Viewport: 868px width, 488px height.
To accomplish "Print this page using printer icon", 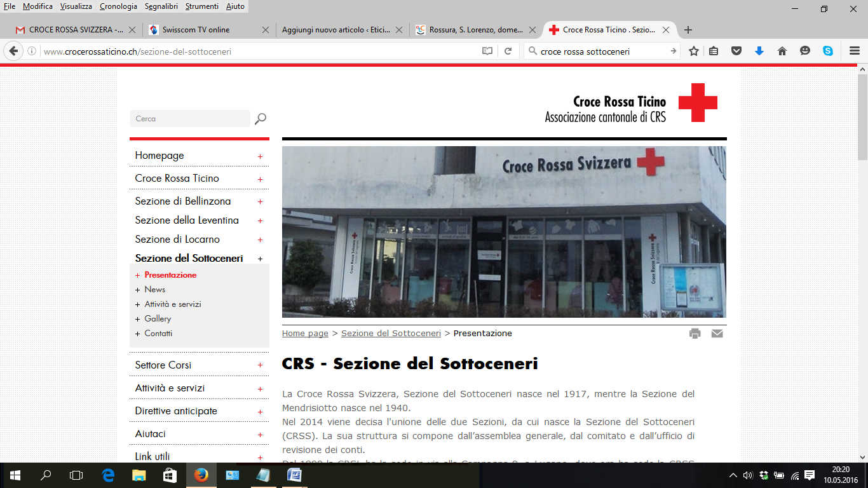I will (695, 334).
